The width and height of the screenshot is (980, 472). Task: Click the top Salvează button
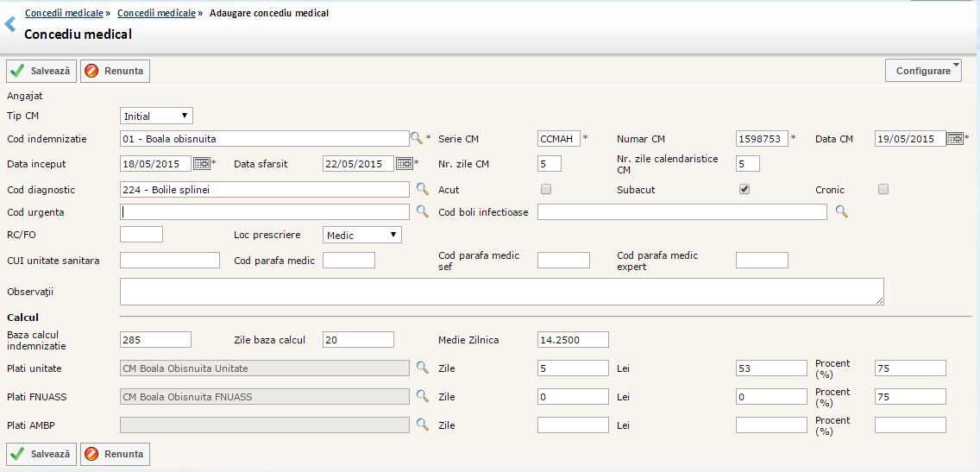point(41,71)
